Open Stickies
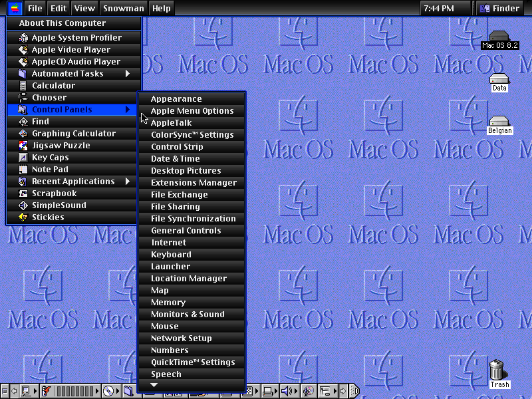Viewport: 532px width, 399px height. tap(72, 217)
